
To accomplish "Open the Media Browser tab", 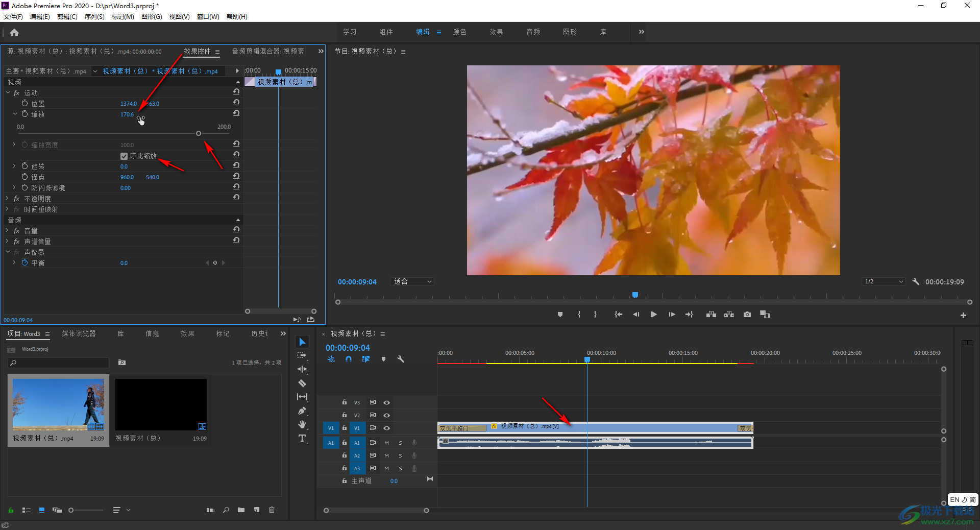I will tap(79, 333).
